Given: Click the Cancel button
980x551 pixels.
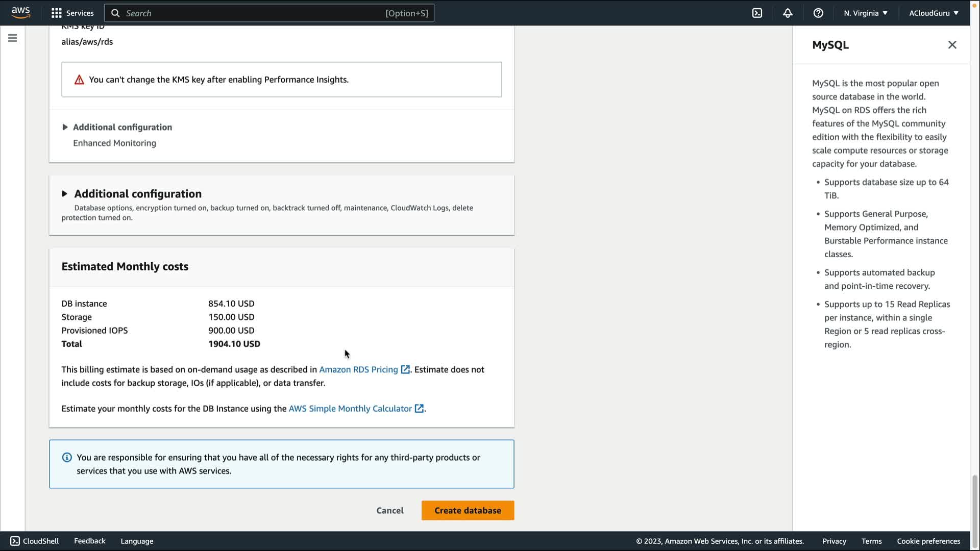Looking at the screenshot, I should click(390, 510).
